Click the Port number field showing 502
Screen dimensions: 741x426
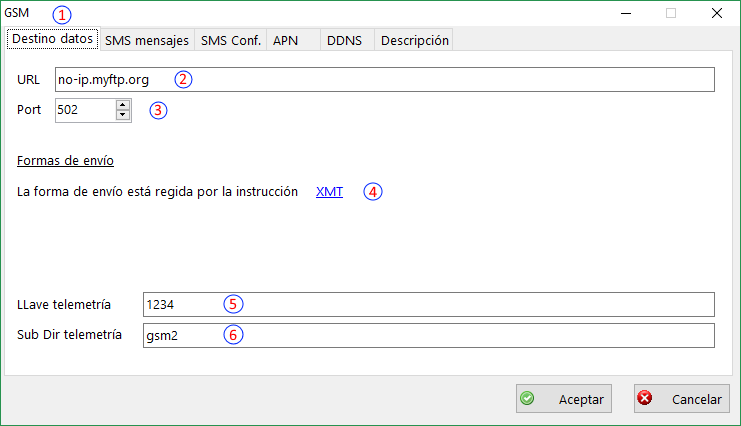pyautogui.click(x=85, y=110)
